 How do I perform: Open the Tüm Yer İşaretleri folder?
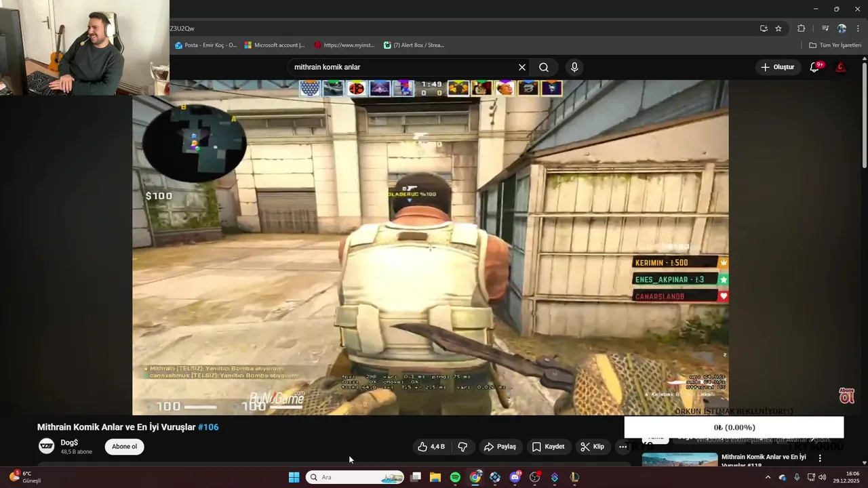[x=835, y=45]
